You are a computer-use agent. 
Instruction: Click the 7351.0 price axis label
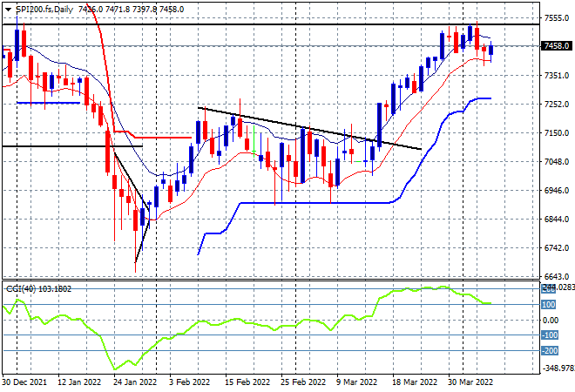coord(557,76)
